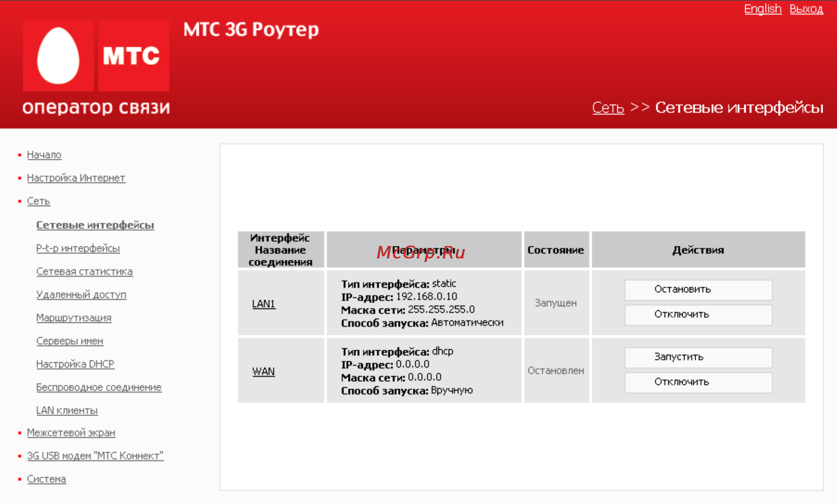Open P-t-p интерфейсы page
The height and width of the screenshot is (504, 837).
(x=78, y=248)
